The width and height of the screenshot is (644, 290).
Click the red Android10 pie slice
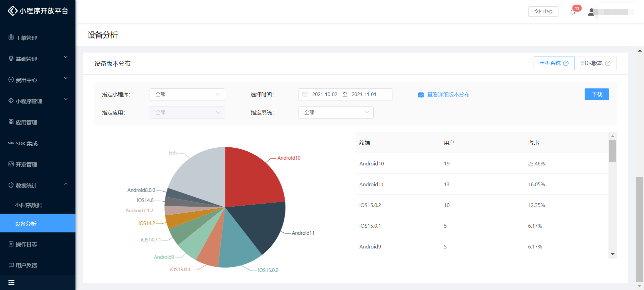(252, 177)
